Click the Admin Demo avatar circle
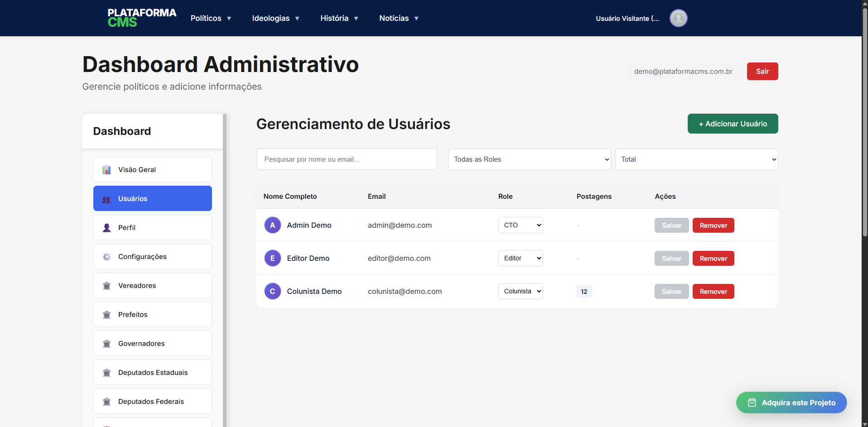This screenshot has height=427, width=868. [x=272, y=225]
